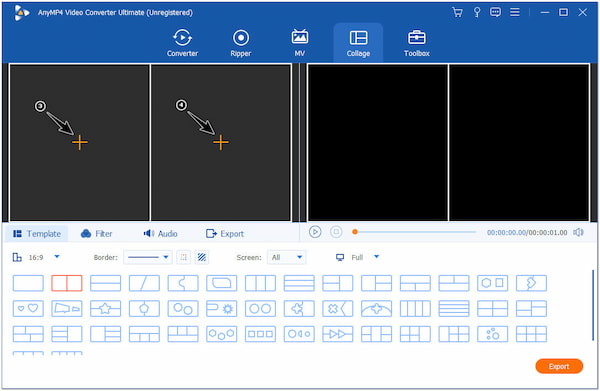The height and width of the screenshot is (391, 600).
Task: Pick the border color swatch
Action: click(x=184, y=257)
